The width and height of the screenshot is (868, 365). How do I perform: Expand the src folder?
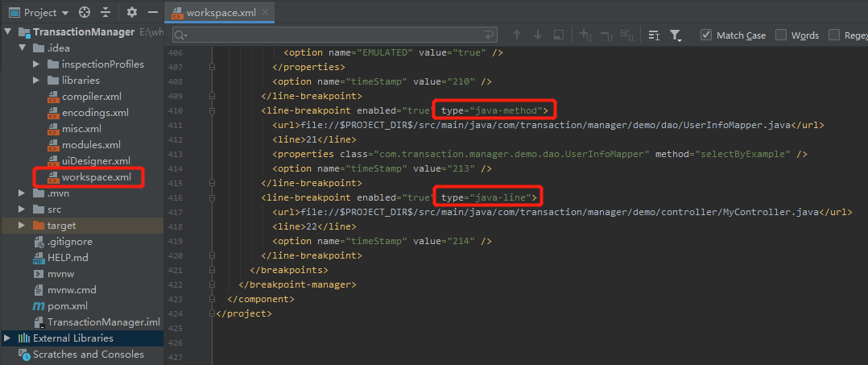pyautogui.click(x=22, y=209)
